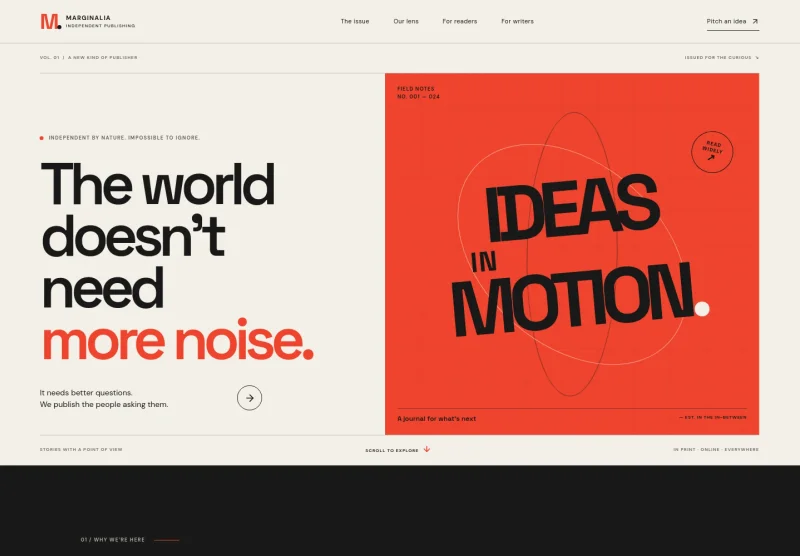This screenshot has width=800, height=556.
Task: Click the Ideas in Motion artwork
Action: (x=572, y=254)
